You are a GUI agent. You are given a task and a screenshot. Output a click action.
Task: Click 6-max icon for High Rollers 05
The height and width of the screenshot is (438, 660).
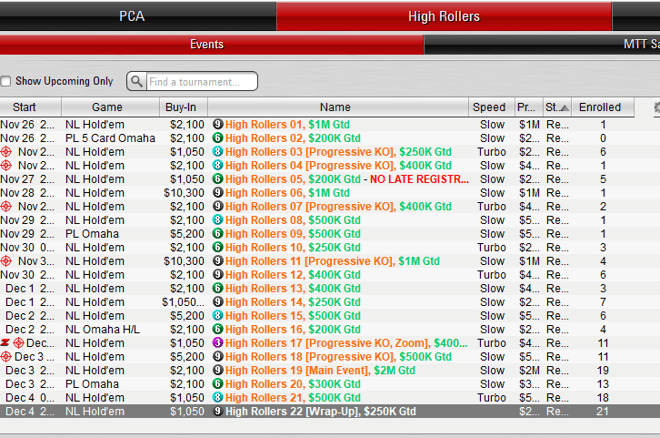tap(218, 179)
